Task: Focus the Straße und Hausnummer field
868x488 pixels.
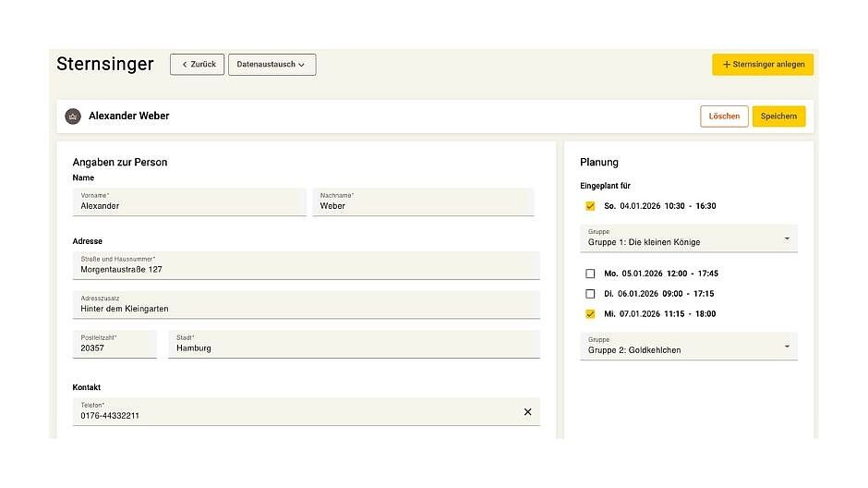Action: click(307, 265)
